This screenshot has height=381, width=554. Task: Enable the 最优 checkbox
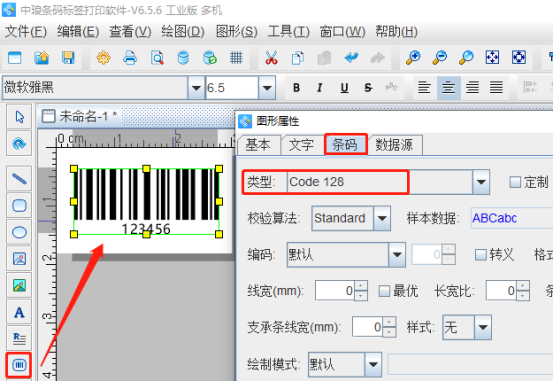pos(384,291)
